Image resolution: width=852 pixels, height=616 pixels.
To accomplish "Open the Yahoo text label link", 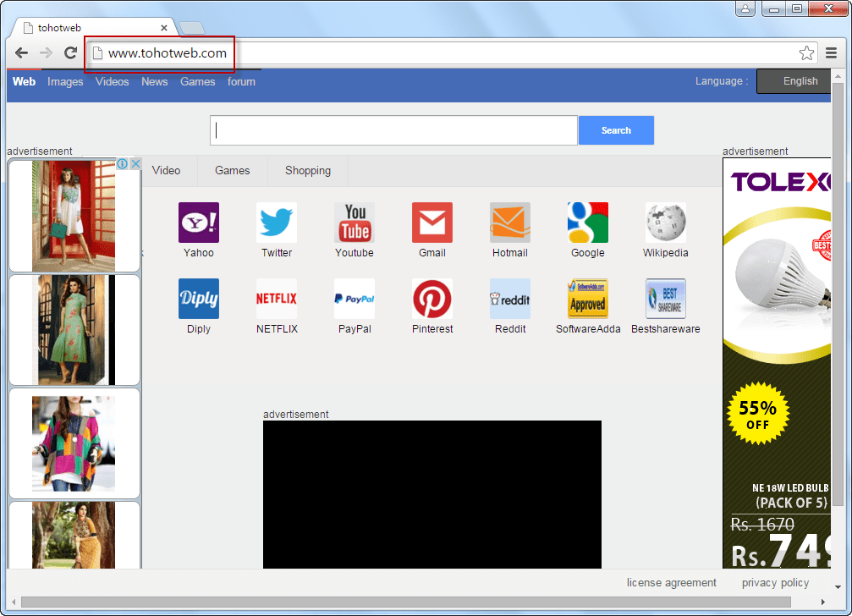I will point(198,253).
